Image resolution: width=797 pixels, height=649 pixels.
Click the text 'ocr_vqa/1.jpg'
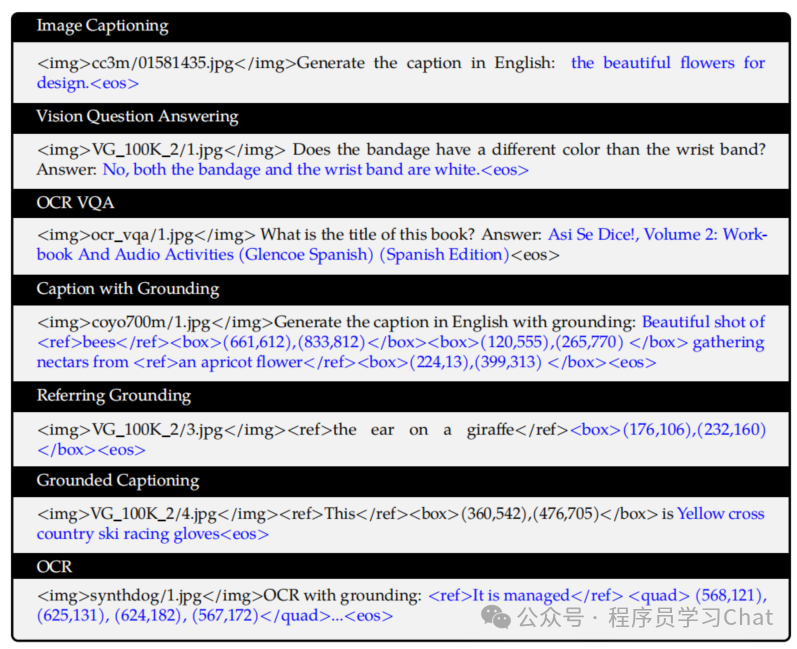(x=143, y=235)
